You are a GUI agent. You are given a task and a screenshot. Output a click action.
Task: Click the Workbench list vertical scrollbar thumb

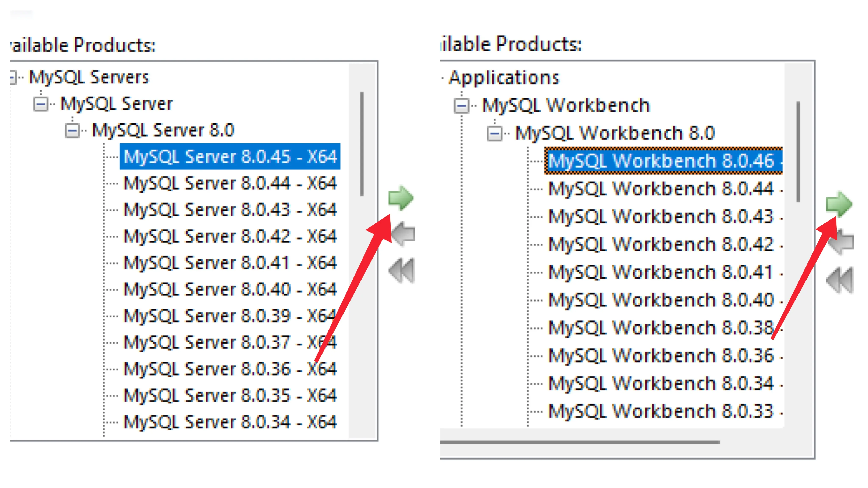pyautogui.click(x=798, y=152)
